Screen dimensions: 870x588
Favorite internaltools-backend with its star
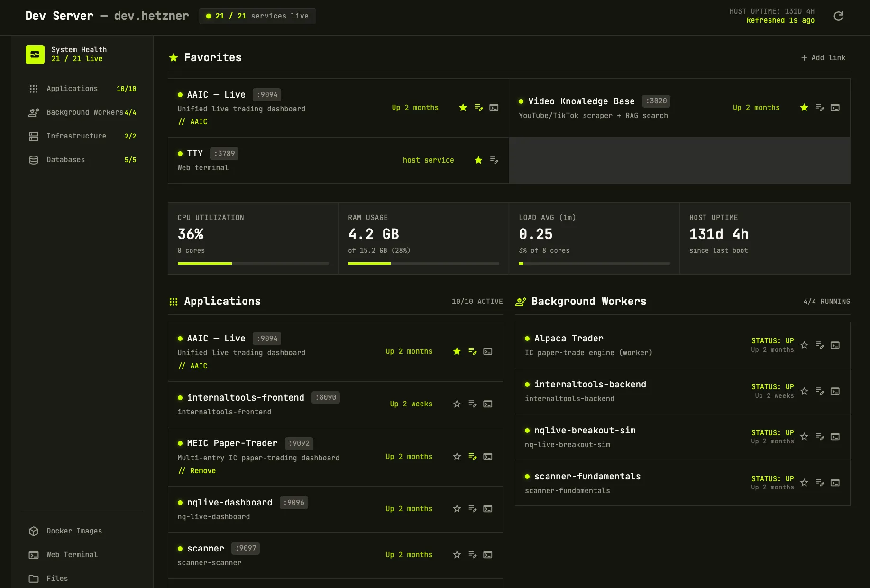(804, 391)
